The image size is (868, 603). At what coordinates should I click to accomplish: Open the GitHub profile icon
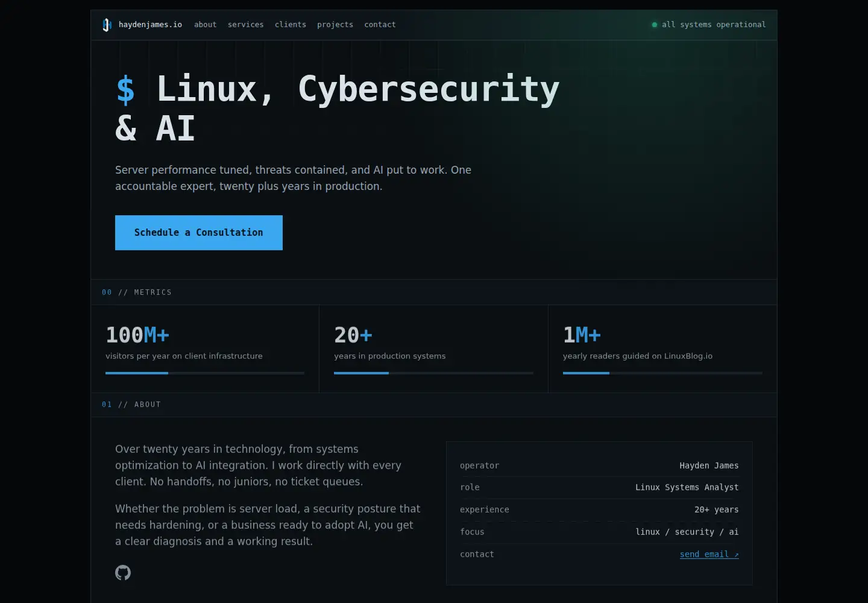point(123,572)
